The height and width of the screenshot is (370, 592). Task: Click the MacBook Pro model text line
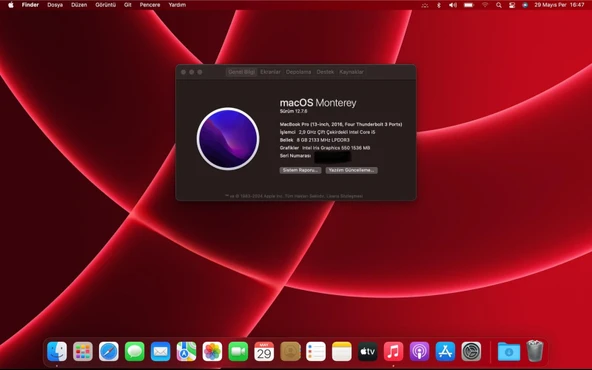click(x=341, y=124)
